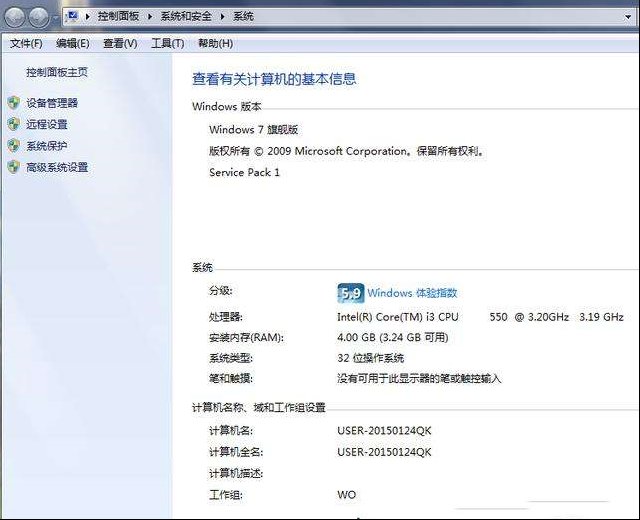
Task: Open Windows 体验指数 link
Action: (412, 293)
